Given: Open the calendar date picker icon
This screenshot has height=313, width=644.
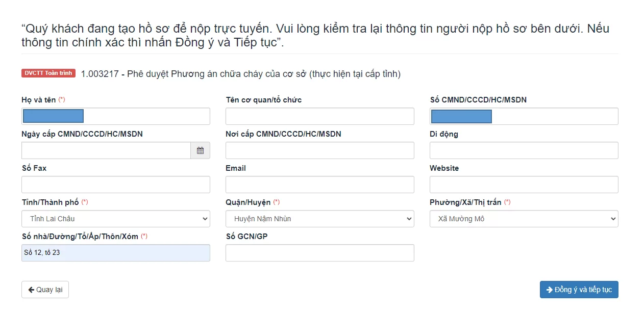Looking at the screenshot, I should (200, 150).
